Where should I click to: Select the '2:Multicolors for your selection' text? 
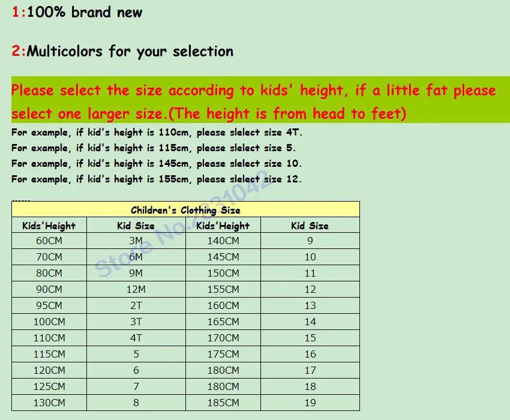122,52
